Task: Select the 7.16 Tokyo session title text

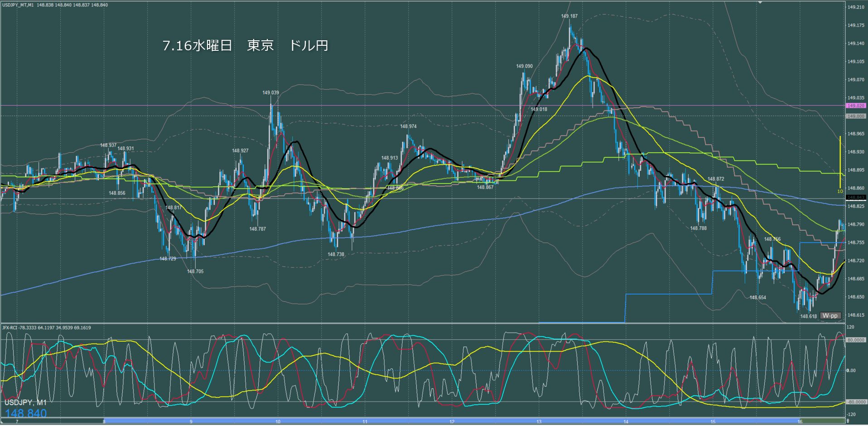Action: 245,45
